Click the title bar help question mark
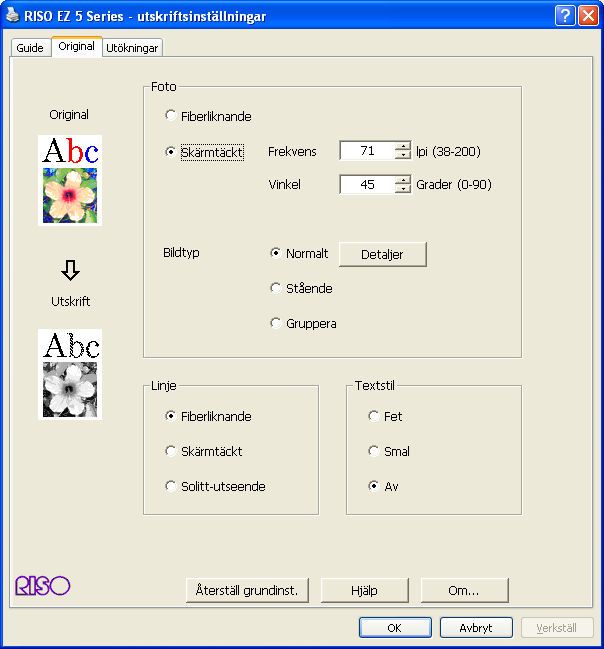Screen dimensions: 604x649 pos(565,16)
